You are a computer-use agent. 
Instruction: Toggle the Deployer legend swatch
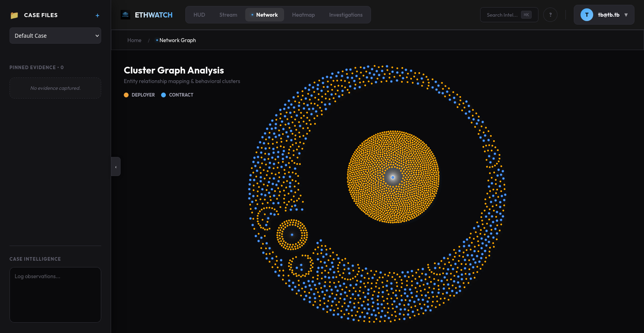126,95
